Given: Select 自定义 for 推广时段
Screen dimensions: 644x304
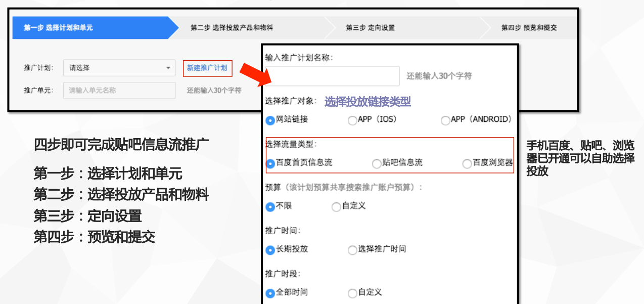Looking at the screenshot, I should 352,293.
